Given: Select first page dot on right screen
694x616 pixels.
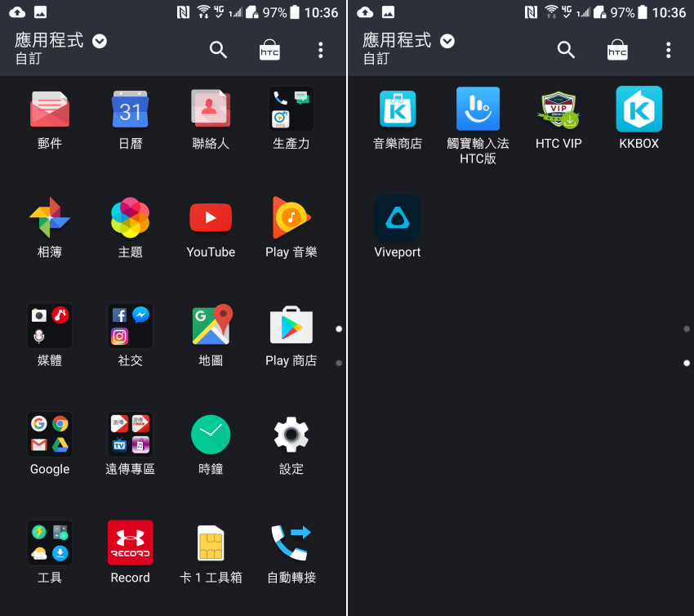Looking at the screenshot, I should point(687,329).
